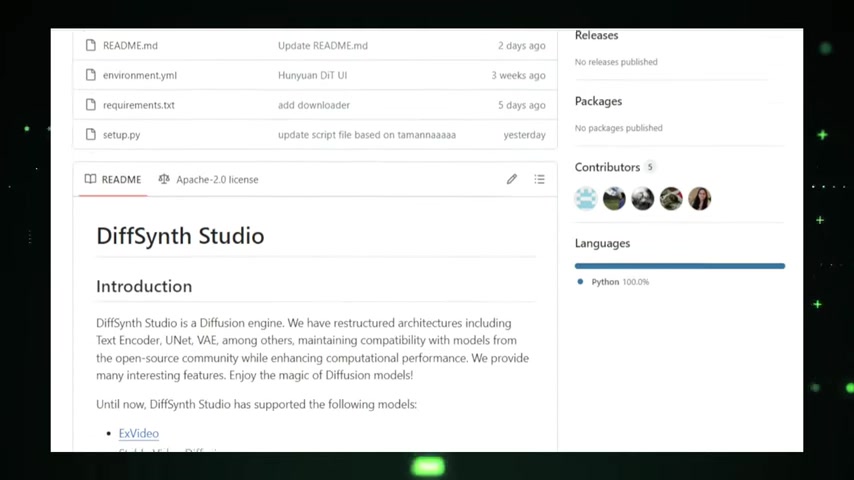
Task: Click the file icon beside environment.yml
Action: [x=90, y=75]
